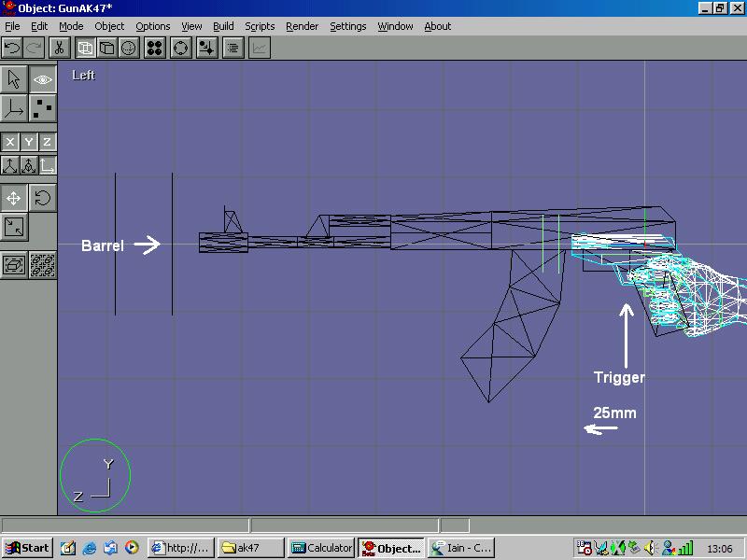Click the application icon in title bar
747x560 pixels.
pyautogui.click(x=8, y=8)
